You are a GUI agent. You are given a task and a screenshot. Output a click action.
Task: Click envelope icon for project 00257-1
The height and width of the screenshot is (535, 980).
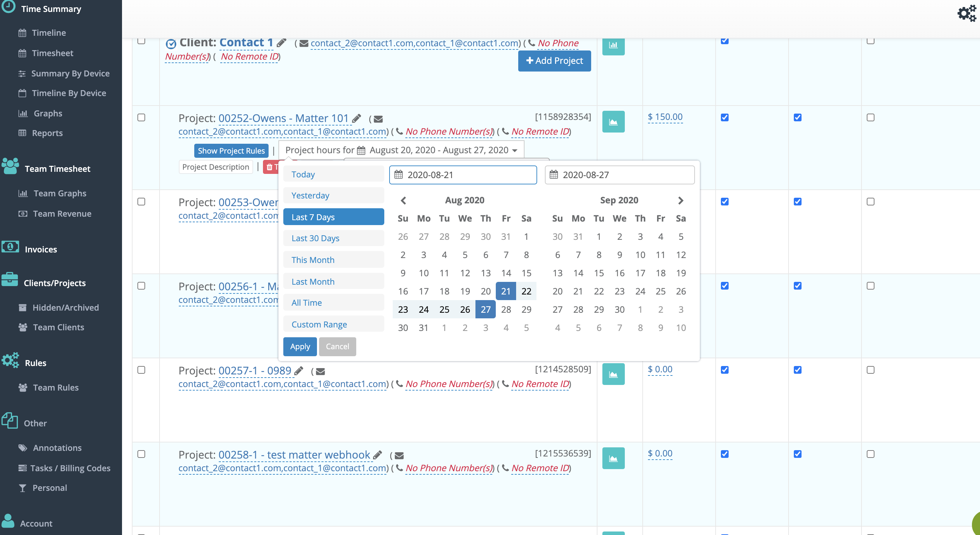pyautogui.click(x=321, y=371)
